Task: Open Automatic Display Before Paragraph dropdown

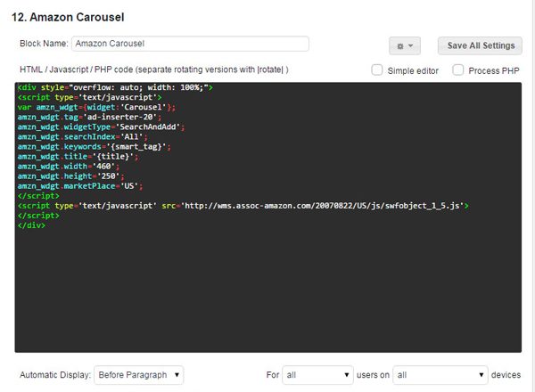Action: [x=138, y=375]
